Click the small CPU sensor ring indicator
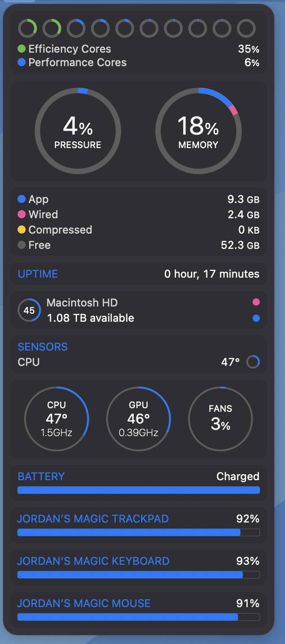 pyautogui.click(x=253, y=362)
